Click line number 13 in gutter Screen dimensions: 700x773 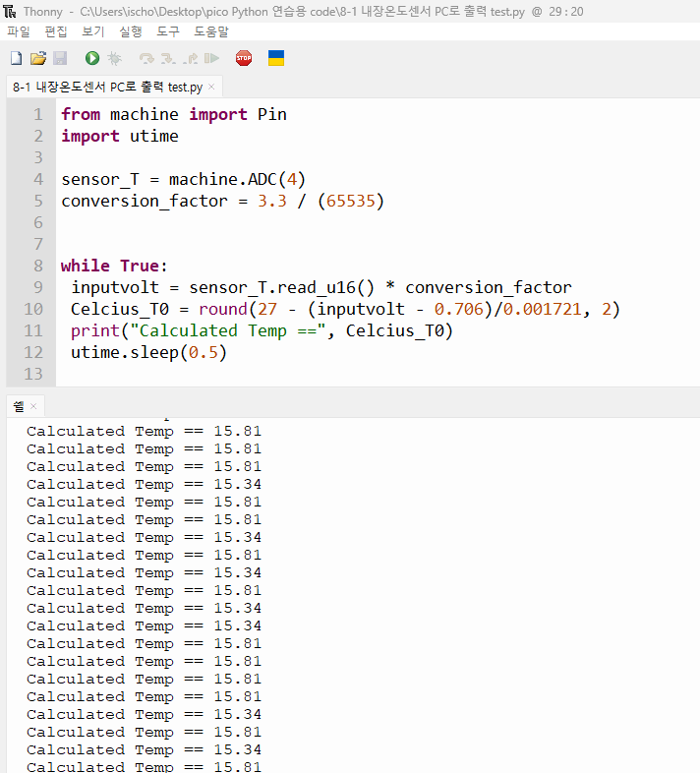(x=33, y=374)
